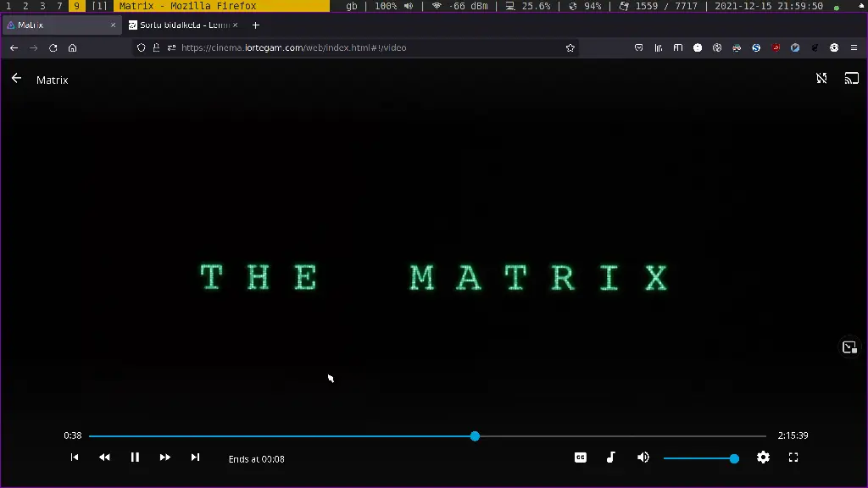Screen dimensions: 868x488
Task: Skip to previous track in player
Action: tap(75, 457)
